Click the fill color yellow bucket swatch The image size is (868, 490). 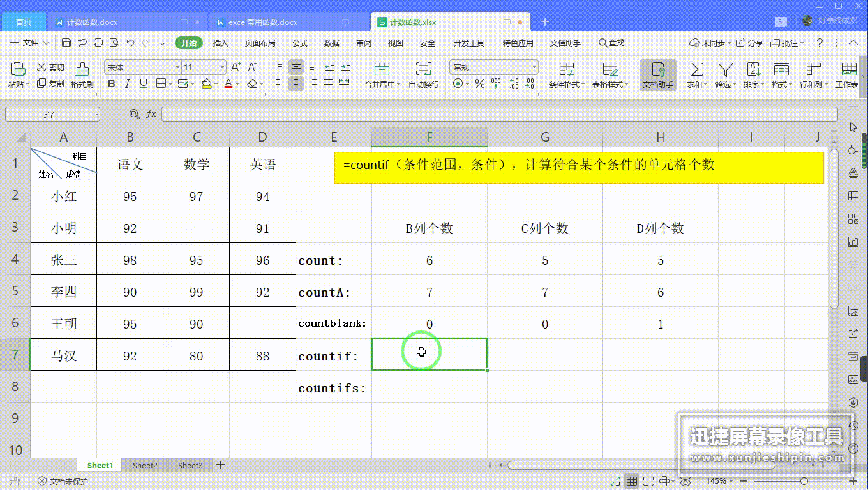[206, 84]
